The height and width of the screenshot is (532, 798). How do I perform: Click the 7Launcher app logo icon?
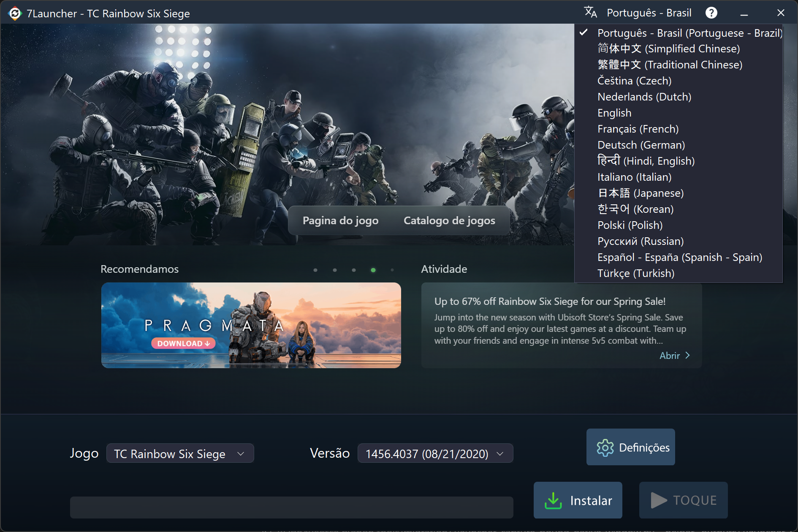15,14
